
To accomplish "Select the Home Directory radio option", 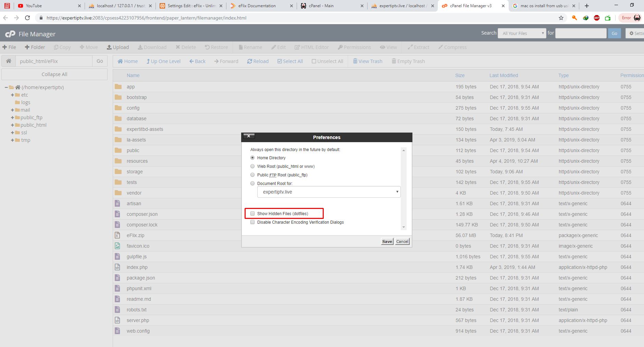I will pos(252,158).
